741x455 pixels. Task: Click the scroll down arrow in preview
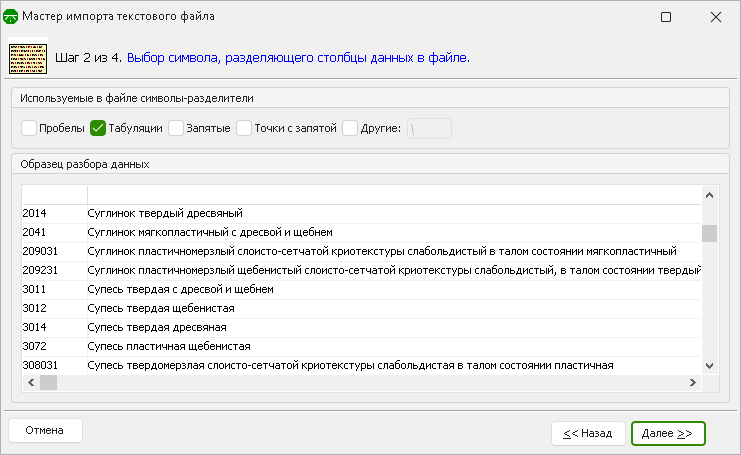pyautogui.click(x=709, y=366)
